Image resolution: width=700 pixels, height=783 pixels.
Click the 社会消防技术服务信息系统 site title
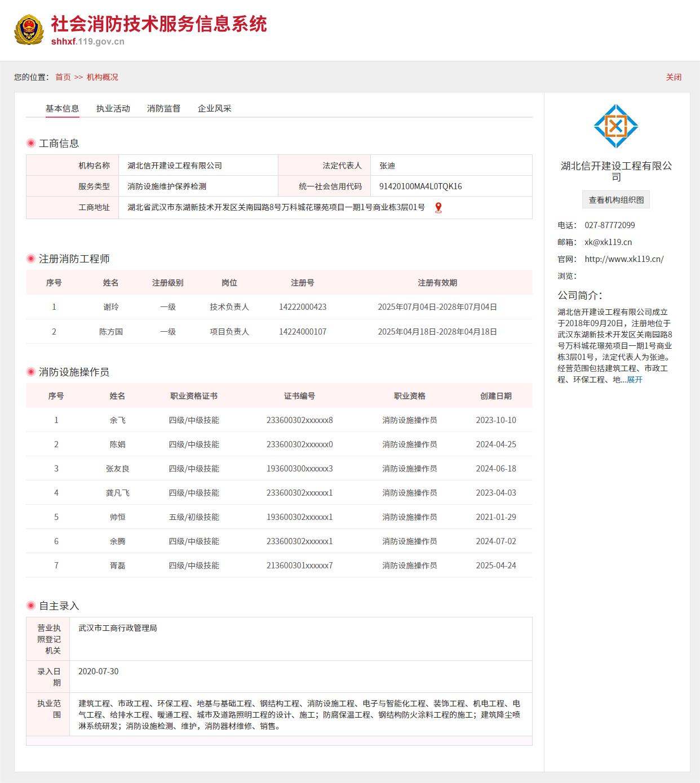tap(159, 24)
